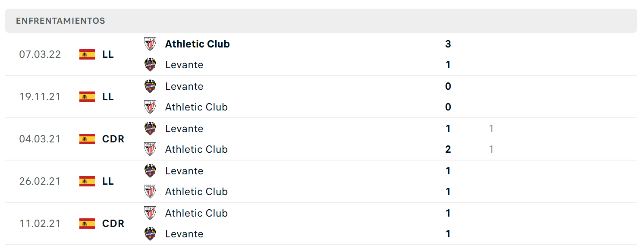Click Athletic Club crest in 07.03.22 match

(150, 44)
